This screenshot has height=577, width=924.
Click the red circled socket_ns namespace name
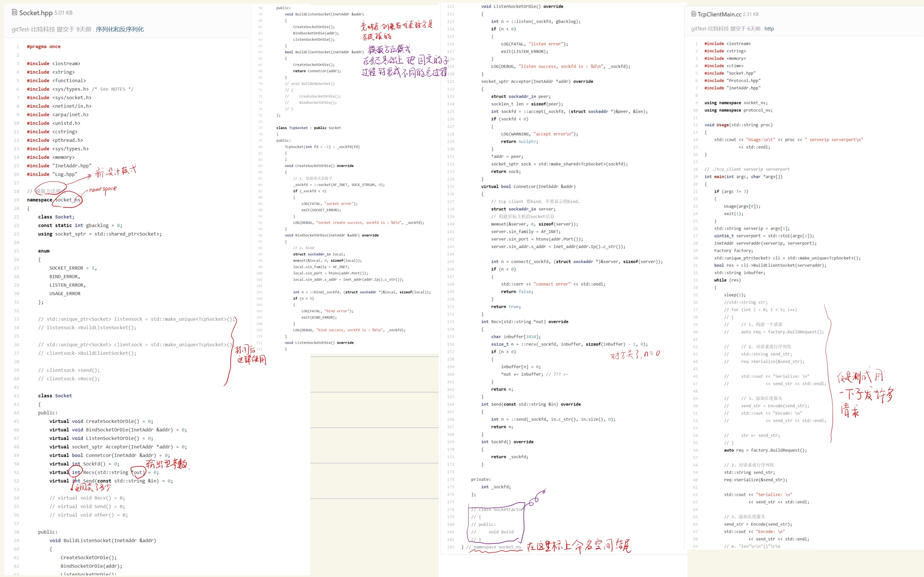67,200
